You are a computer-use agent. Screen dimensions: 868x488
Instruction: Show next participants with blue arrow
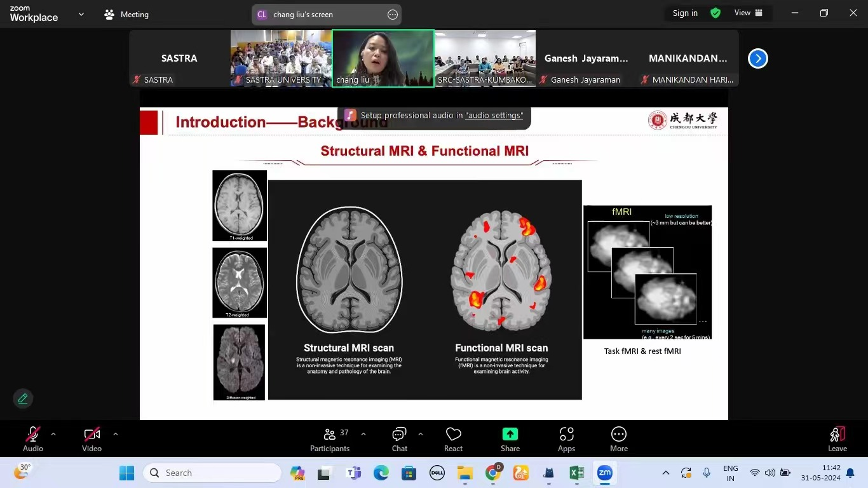point(757,58)
